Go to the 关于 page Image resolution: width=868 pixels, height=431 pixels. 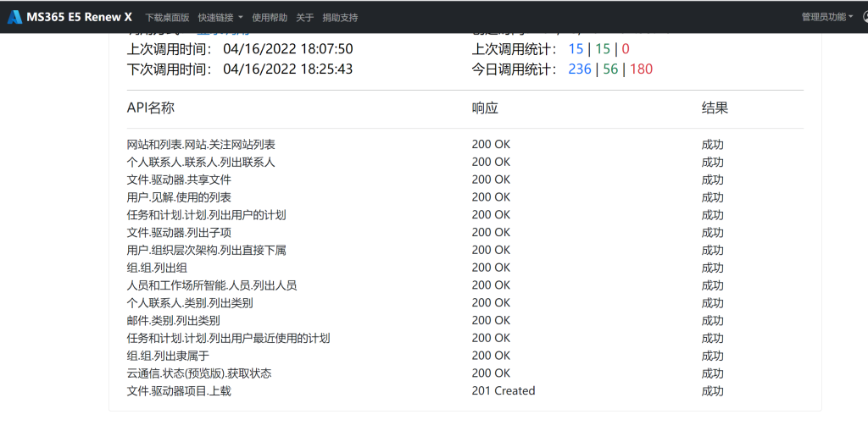305,18
